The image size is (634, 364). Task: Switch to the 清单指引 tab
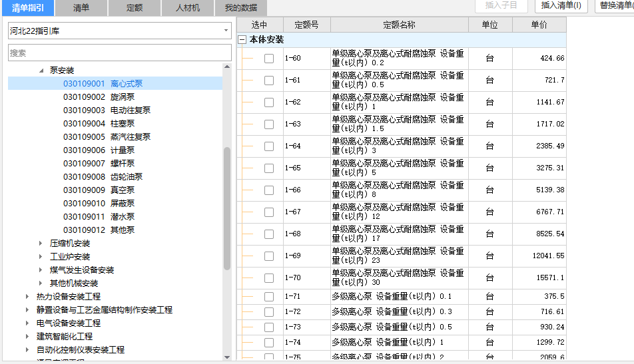(28, 8)
